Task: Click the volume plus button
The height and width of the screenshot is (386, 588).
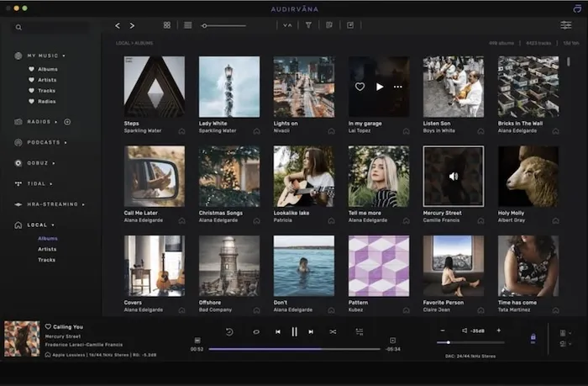Action: (498, 330)
